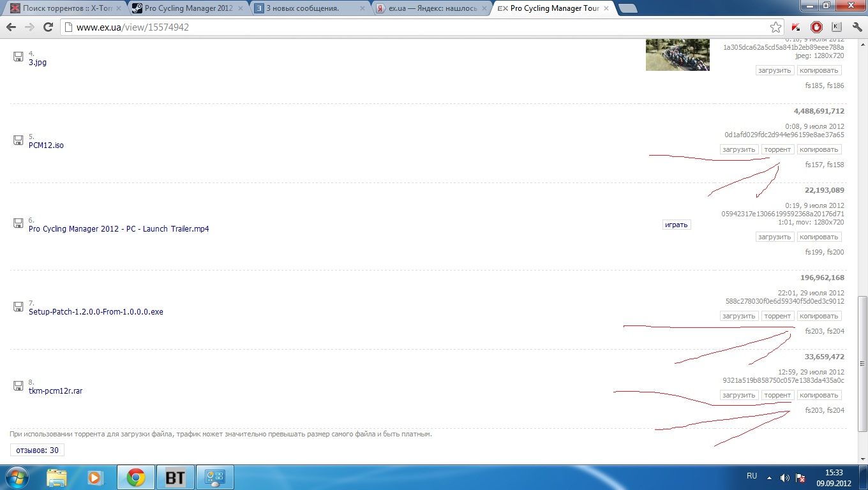This screenshot has height=490, width=868.
Task: Open the Kaspersky extension icon in toolbar
Action: point(796,27)
